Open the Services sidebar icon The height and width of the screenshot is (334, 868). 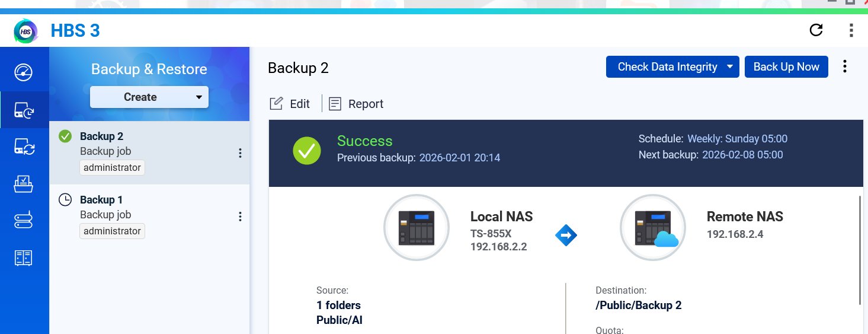(24, 221)
